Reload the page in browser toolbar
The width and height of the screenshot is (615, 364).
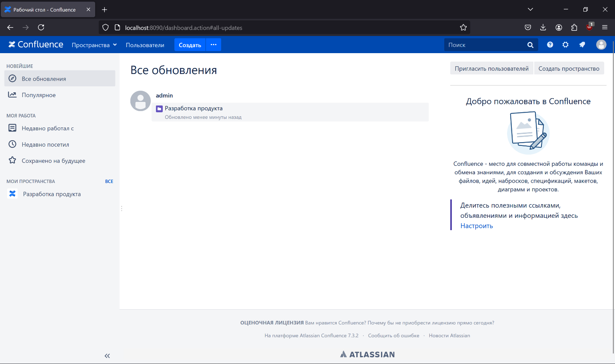41,28
